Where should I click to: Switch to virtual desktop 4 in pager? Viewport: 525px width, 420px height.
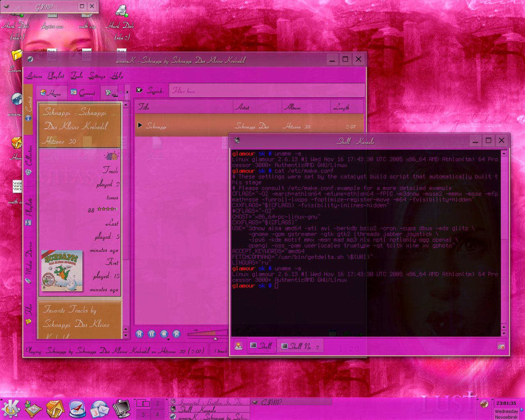(x=157, y=414)
